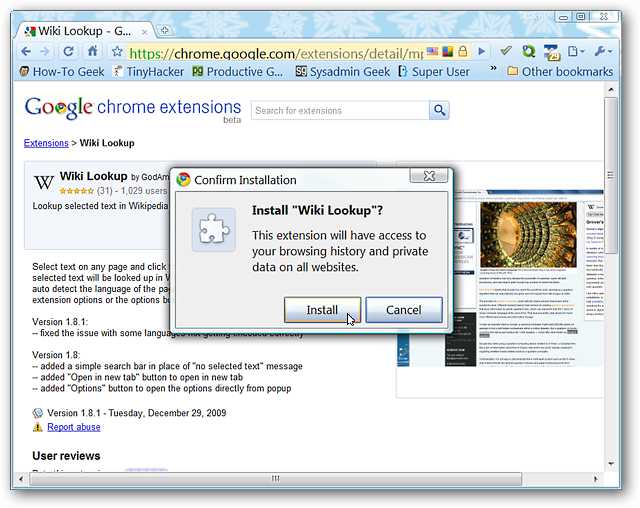Click the horizontal scrollbar left arrow
640x508 pixels.
point(20,479)
